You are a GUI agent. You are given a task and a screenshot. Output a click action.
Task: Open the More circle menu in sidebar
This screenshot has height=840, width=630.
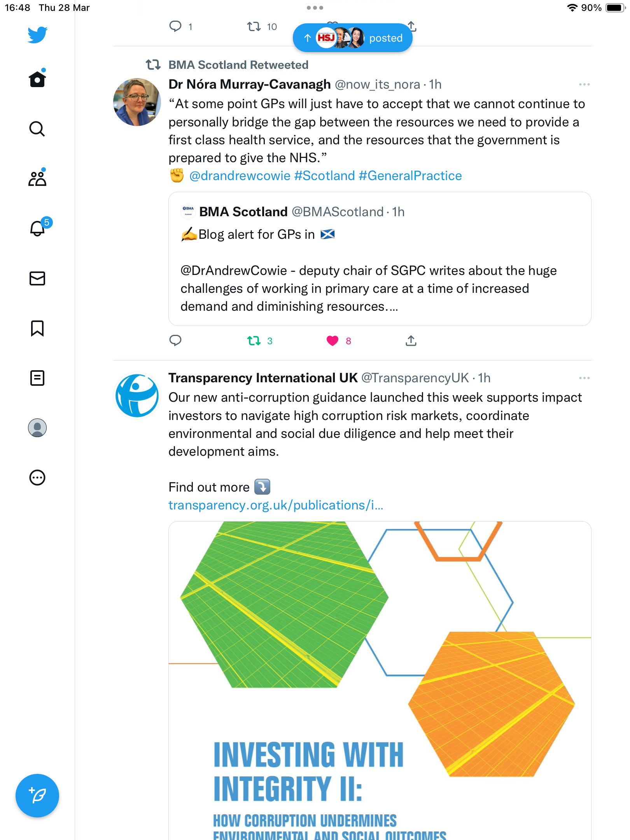tap(37, 478)
